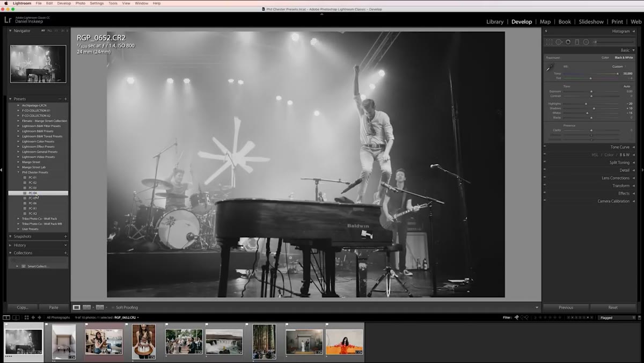Click the Loupe view icon in the toolbar

coord(77,307)
